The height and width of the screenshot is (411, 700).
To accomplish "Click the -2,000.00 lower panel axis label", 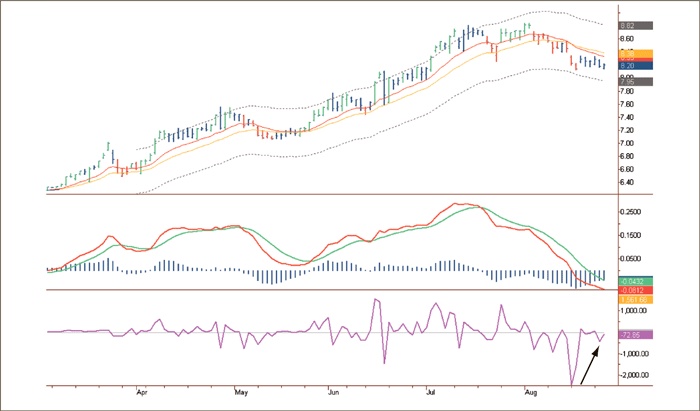I will pos(637,376).
